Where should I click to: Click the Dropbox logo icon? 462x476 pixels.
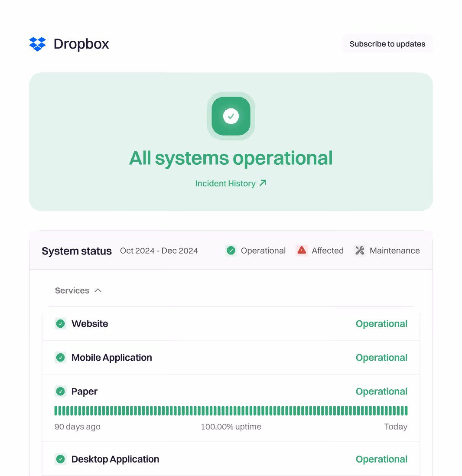(38, 44)
